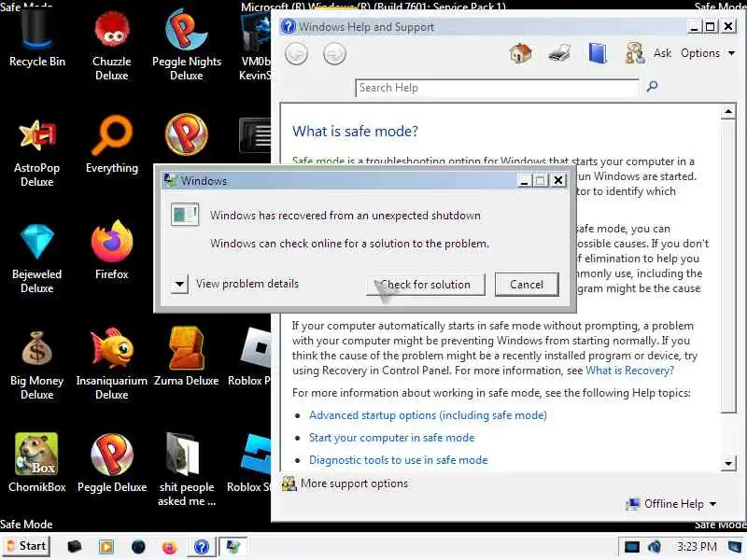747x560 pixels.
Task: Open Advanced startup options link
Action: (x=428, y=415)
